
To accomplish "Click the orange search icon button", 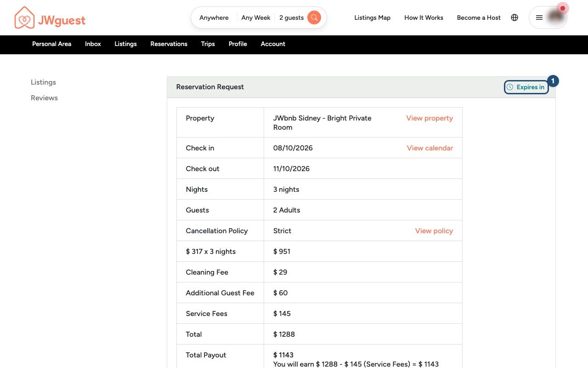I will tap(314, 17).
